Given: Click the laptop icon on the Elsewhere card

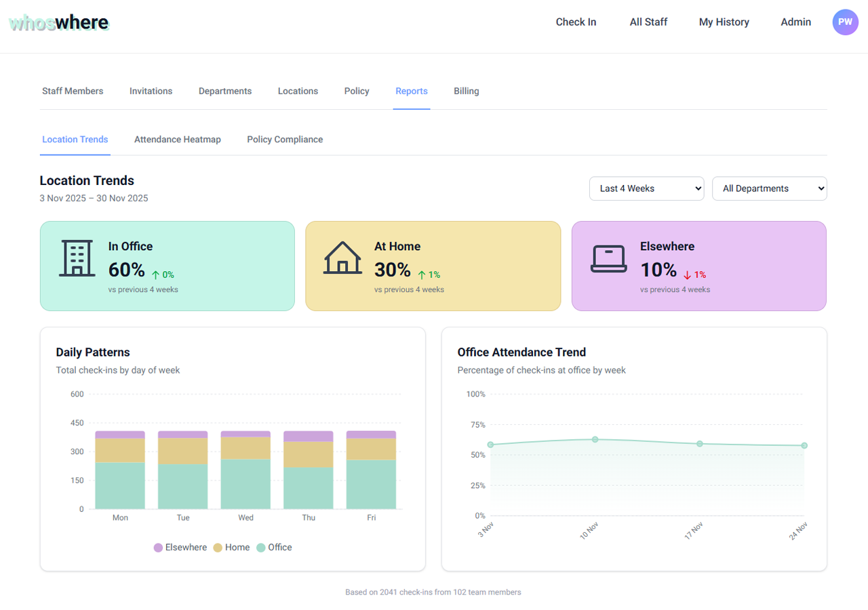Looking at the screenshot, I should click(x=608, y=258).
